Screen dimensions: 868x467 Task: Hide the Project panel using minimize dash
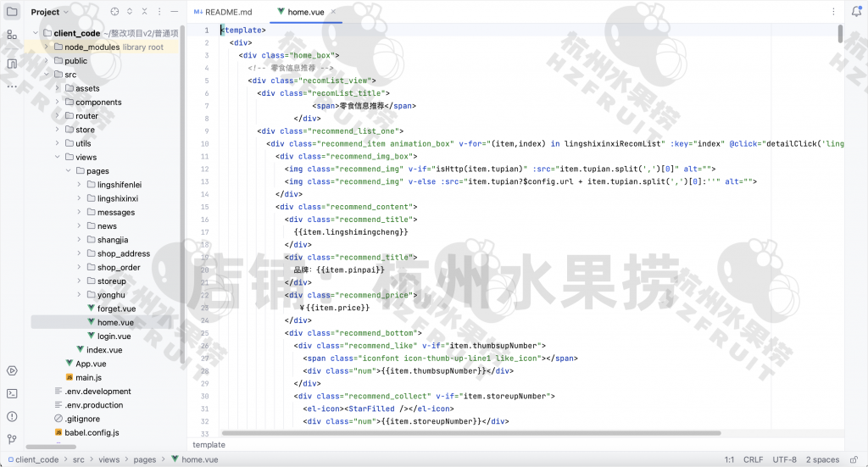pyautogui.click(x=175, y=12)
